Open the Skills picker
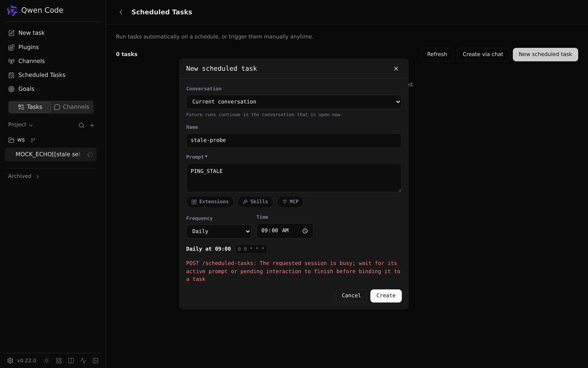588x368 pixels. point(255,202)
